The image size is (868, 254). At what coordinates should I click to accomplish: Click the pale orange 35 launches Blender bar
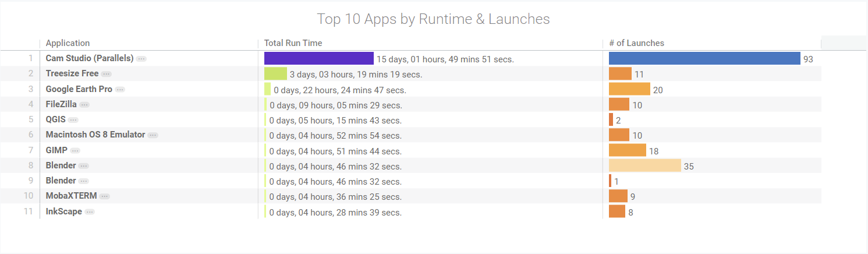point(644,165)
